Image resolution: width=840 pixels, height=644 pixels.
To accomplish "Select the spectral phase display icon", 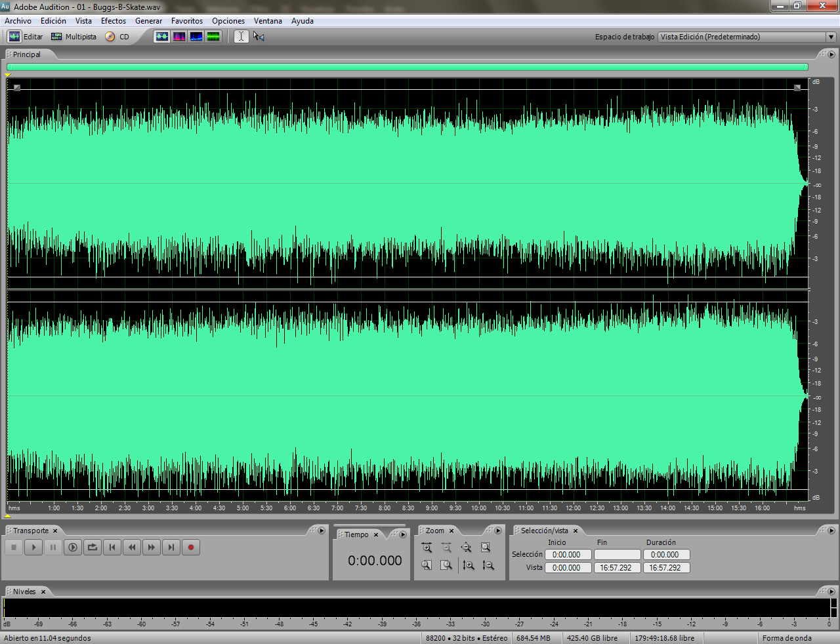I will 213,37.
